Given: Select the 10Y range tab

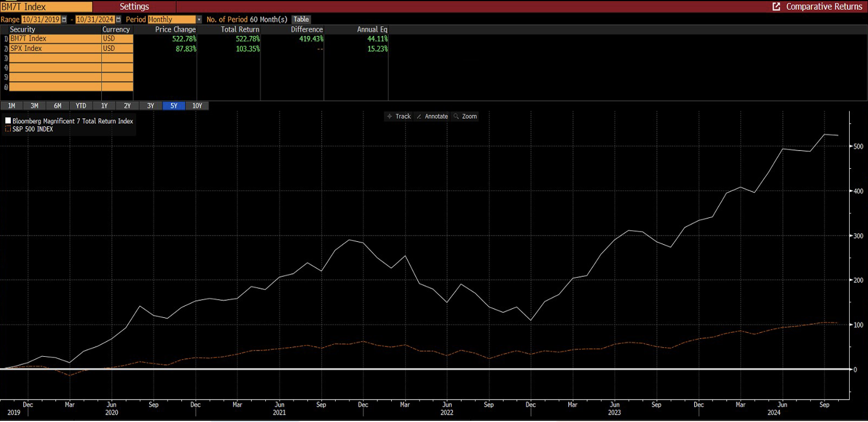Looking at the screenshot, I should tap(197, 106).
